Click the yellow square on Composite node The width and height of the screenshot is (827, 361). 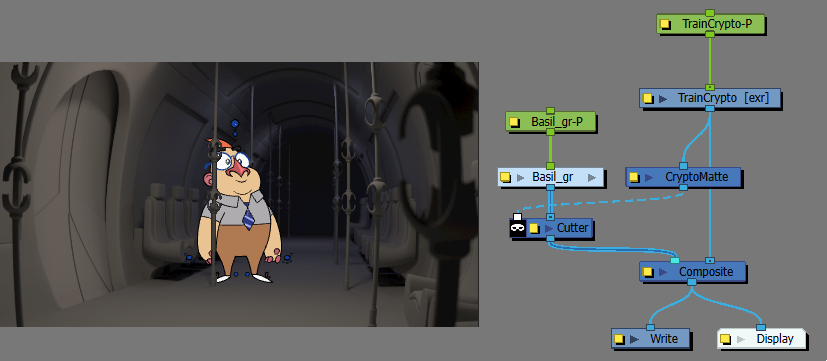648,272
